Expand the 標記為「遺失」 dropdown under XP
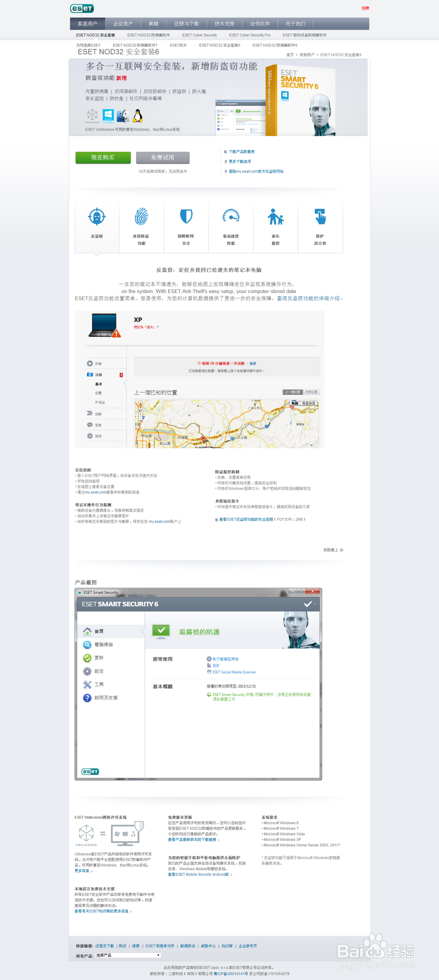 [x=146, y=327]
